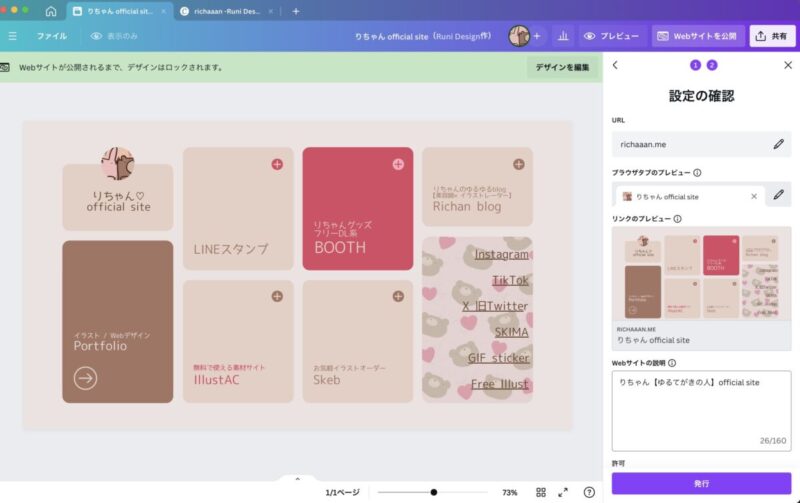This screenshot has width=800, height=503.
Task: Click the SKIMA link
Action: tap(511, 332)
